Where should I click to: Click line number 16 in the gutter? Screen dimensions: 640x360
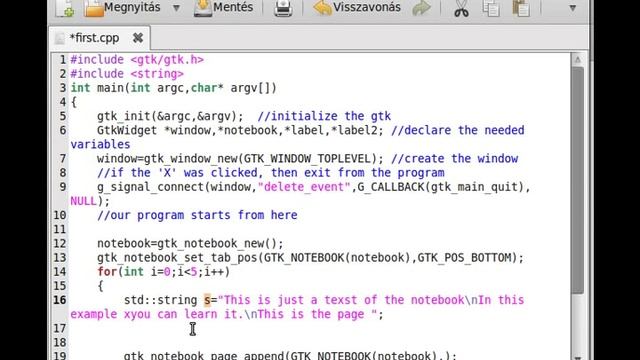[60, 300]
